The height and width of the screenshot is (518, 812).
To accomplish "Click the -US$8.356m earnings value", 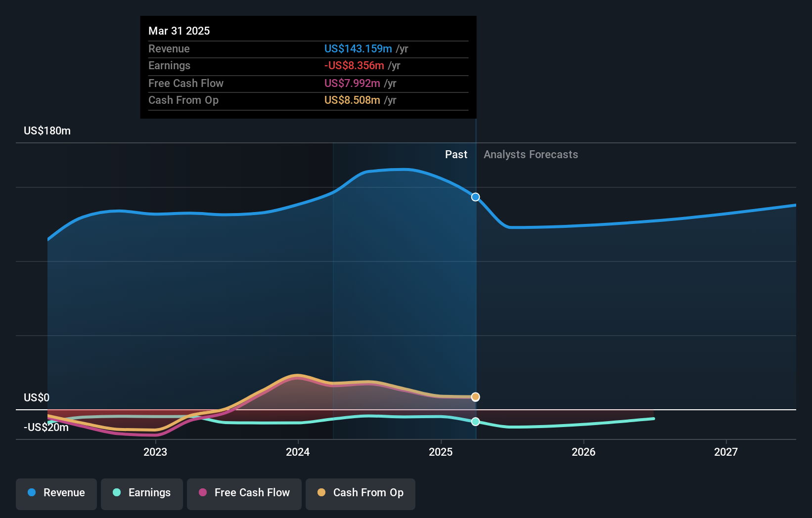I will [x=354, y=66].
